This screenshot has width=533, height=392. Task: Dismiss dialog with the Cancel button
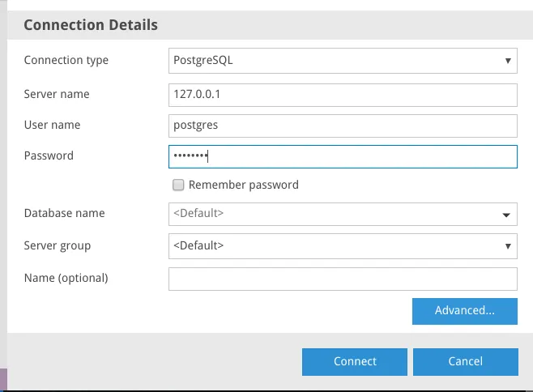point(465,361)
